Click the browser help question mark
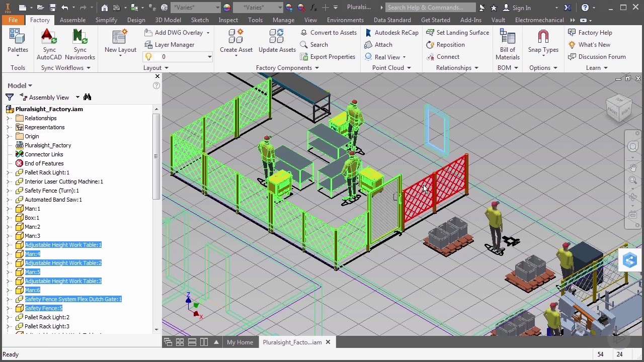644x362 pixels. (x=156, y=85)
